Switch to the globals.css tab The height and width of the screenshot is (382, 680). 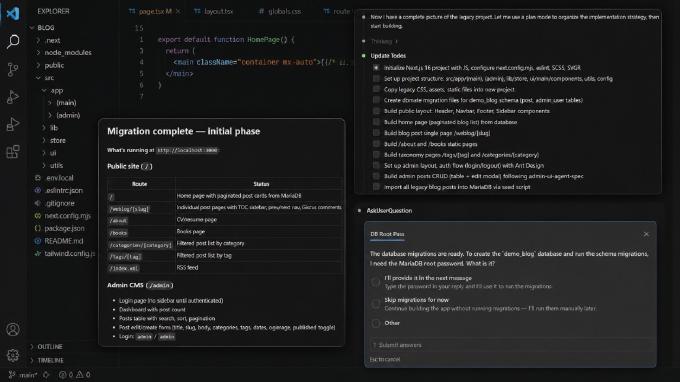pos(280,12)
